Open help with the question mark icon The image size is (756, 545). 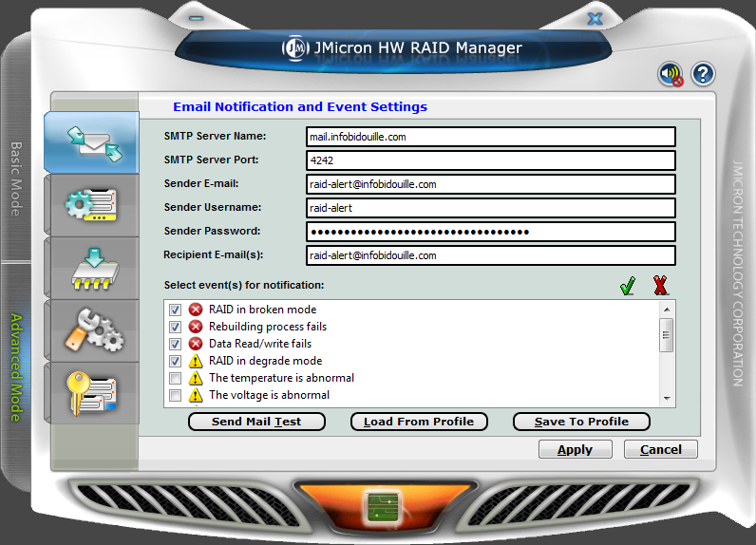pyautogui.click(x=703, y=74)
